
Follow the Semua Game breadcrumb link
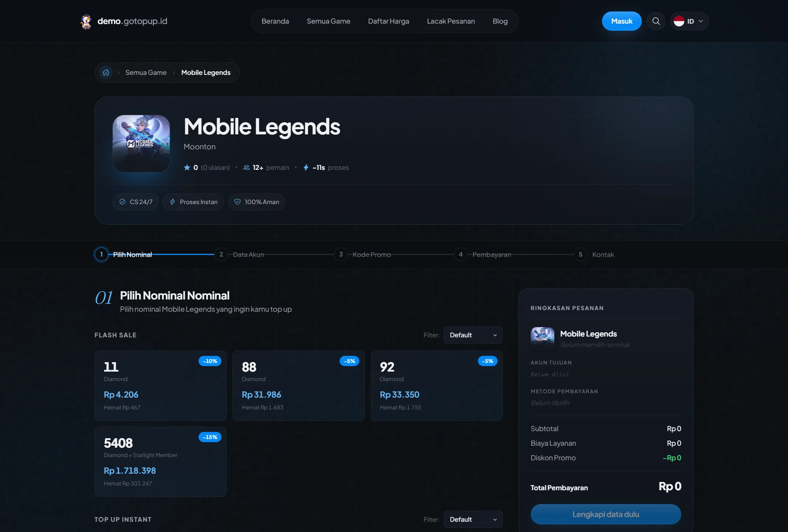coord(146,73)
